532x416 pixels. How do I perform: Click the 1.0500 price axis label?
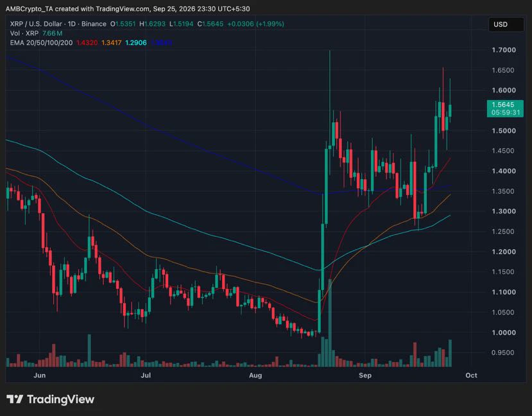(504, 312)
